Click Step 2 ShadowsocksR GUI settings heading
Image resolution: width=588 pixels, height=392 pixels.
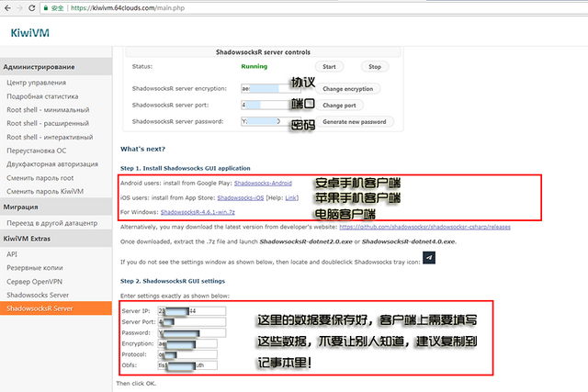pyautogui.click(x=173, y=281)
